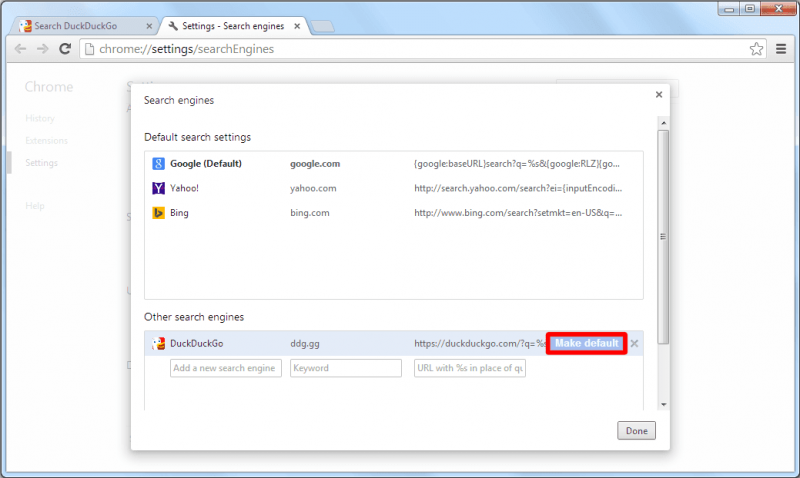Image resolution: width=800 pixels, height=478 pixels.
Task: Select the Settings - Search engines tab
Action: tap(233, 26)
